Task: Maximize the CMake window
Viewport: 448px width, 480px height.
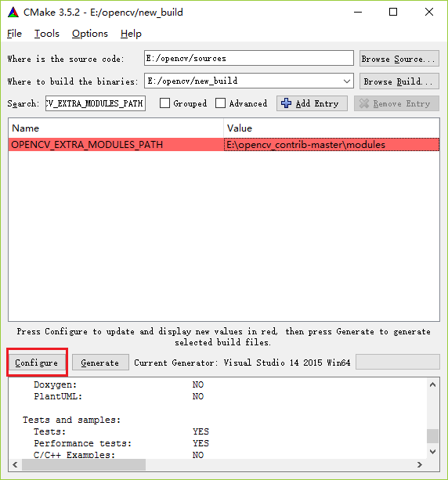Action: tap(393, 12)
